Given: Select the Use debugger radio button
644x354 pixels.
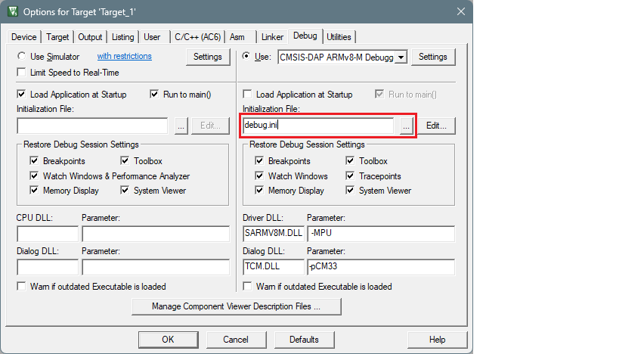Looking at the screenshot, I should pos(246,56).
